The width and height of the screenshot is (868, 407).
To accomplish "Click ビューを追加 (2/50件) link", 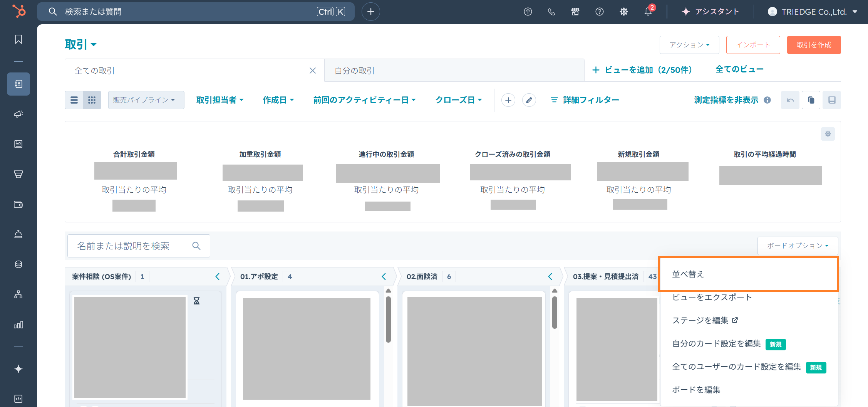I will coord(642,70).
